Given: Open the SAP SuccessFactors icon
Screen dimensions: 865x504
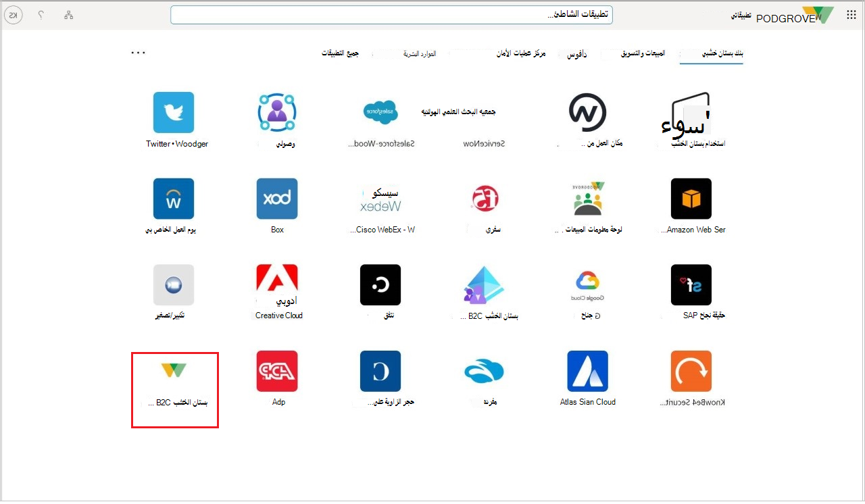Looking at the screenshot, I should (x=691, y=284).
